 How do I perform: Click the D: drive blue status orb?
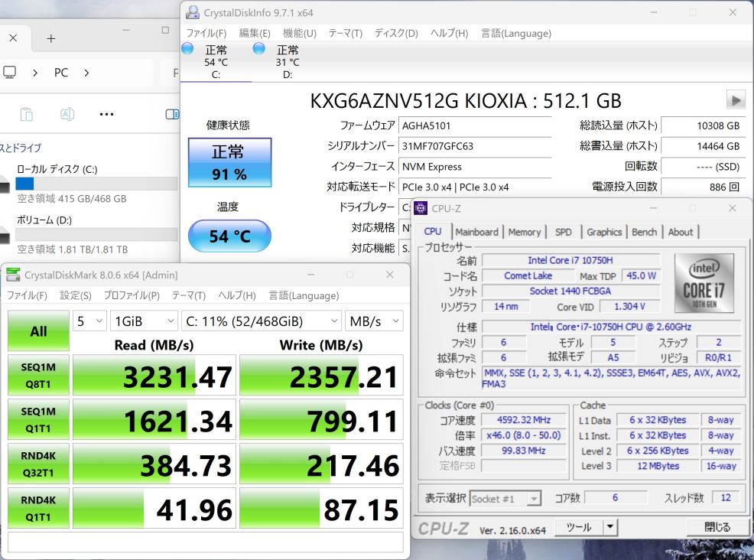point(258,49)
